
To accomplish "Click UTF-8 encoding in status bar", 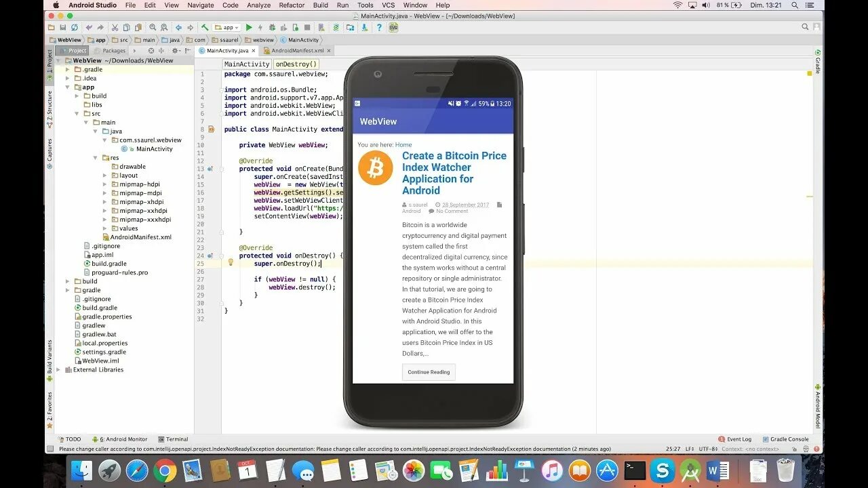I will [707, 449].
